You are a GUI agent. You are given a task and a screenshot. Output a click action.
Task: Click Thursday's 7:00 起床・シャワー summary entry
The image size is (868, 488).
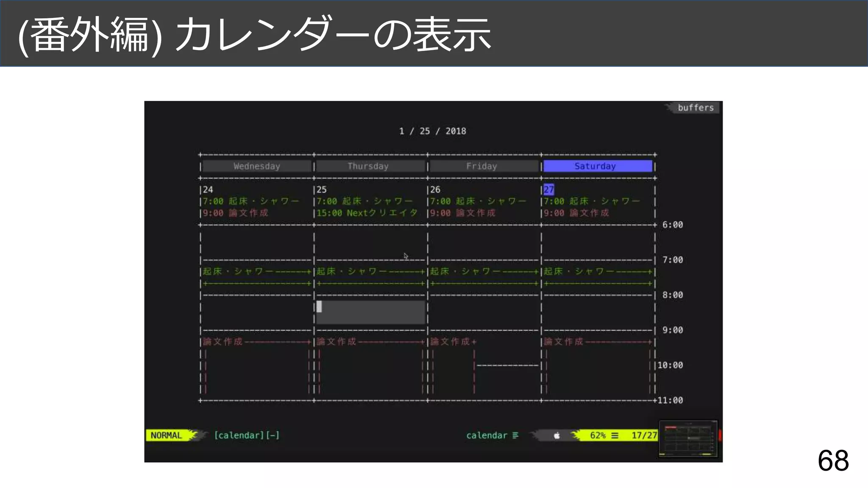pos(364,201)
